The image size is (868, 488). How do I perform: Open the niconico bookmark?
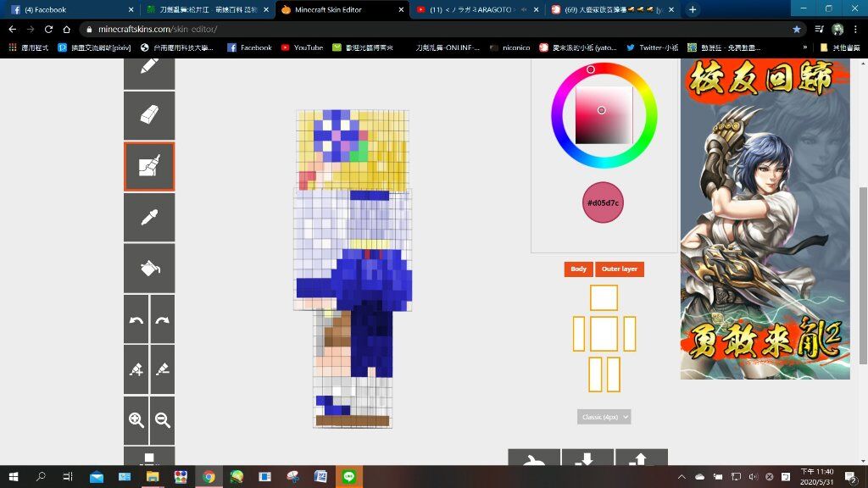[509, 47]
